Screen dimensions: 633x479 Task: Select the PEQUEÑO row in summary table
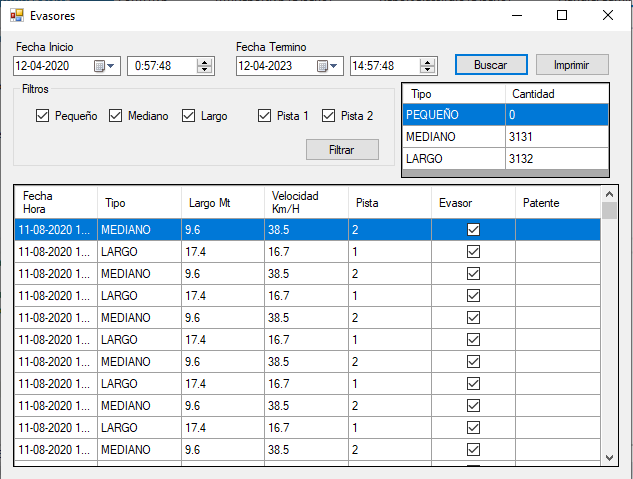(453, 115)
